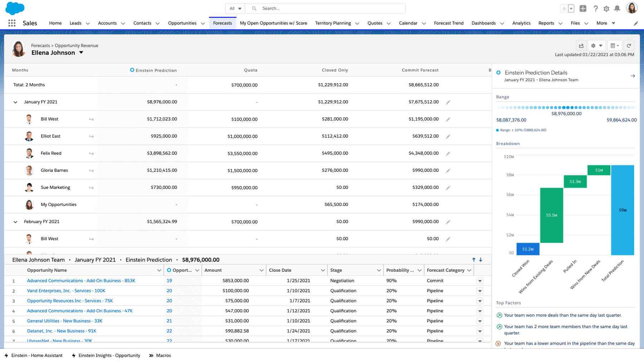Click the Closed Won $1.2M bar

(x=528, y=249)
